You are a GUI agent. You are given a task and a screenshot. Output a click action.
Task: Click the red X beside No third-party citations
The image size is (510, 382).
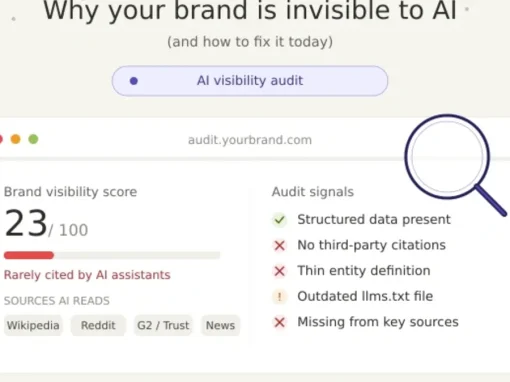tap(279, 246)
